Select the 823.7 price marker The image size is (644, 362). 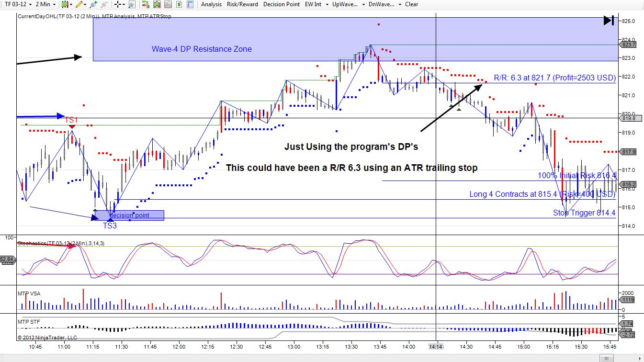[x=628, y=45]
